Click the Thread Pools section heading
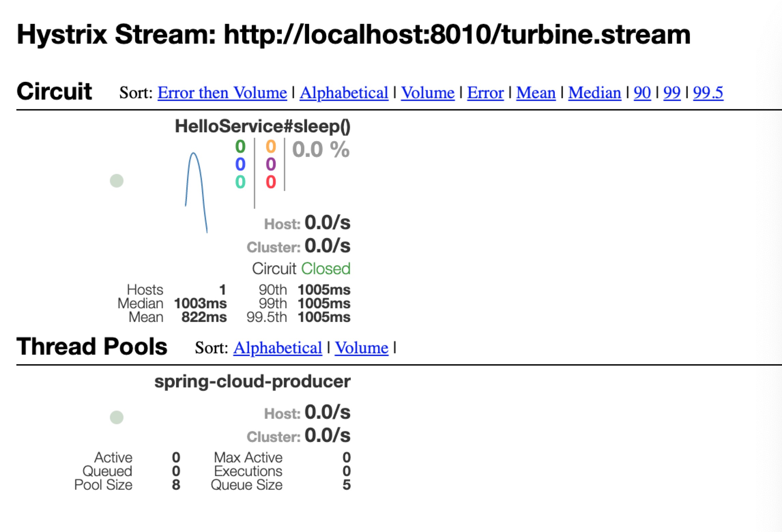The width and height of the screenshot is (782, 532). 92,346
